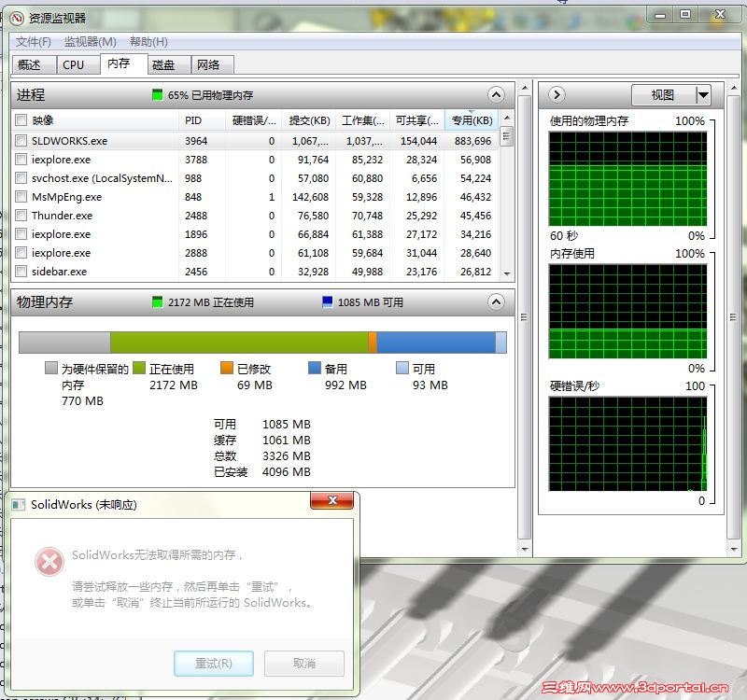Check the MsMpEng.exe process checkbox

[x=21, y=197]
